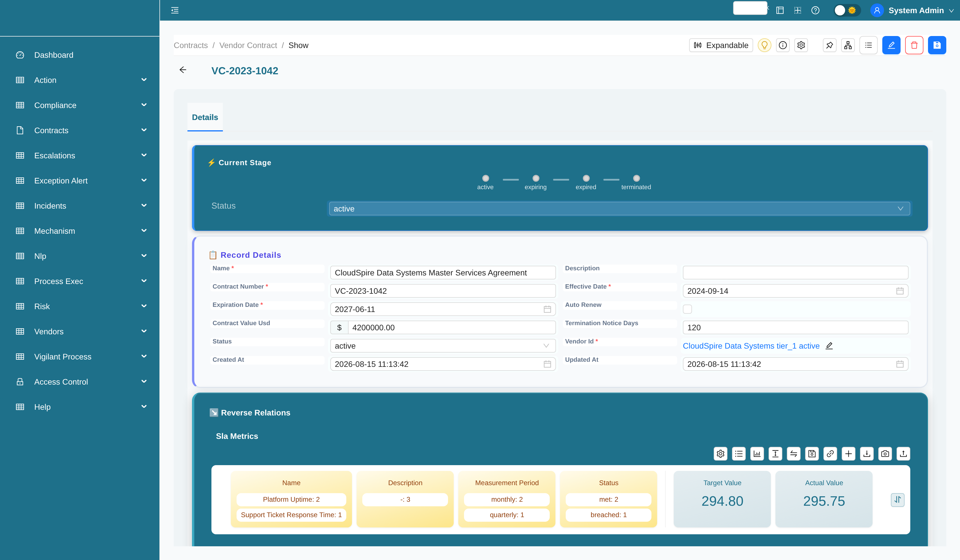The width and height of the screenshot is (960, 560).
Task: Open the layout panel icon in header
Action: click(780, 10)
